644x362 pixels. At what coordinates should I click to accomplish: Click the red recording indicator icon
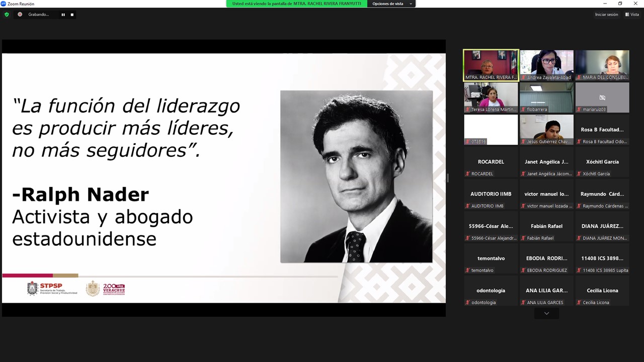point(20,15)
